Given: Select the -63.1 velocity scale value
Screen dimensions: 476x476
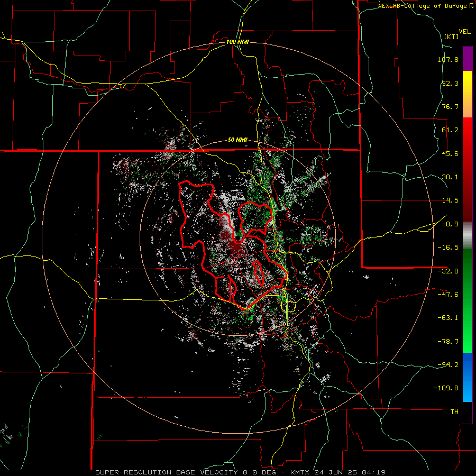Looking at the screenshot, I should coord(448,318).
